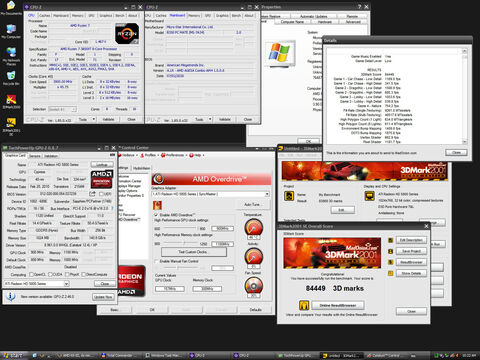Click the Online ResultBrowser button

click(337, 305)
